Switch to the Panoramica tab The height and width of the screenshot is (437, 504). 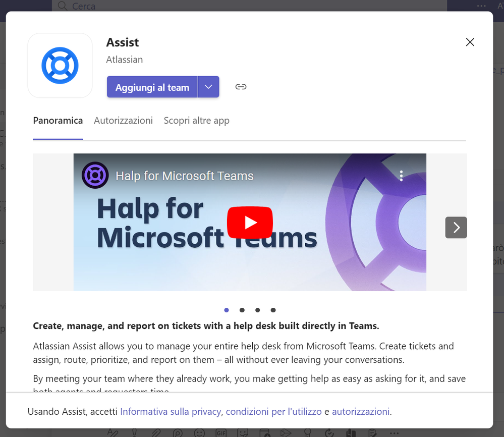pyautogui.click(x=58, y=121)
